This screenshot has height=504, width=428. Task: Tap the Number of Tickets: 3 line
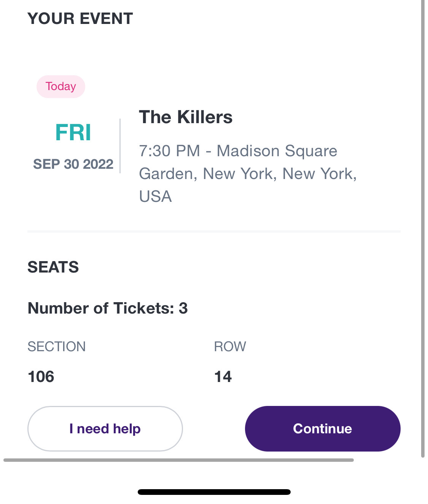tap(108, 308)
